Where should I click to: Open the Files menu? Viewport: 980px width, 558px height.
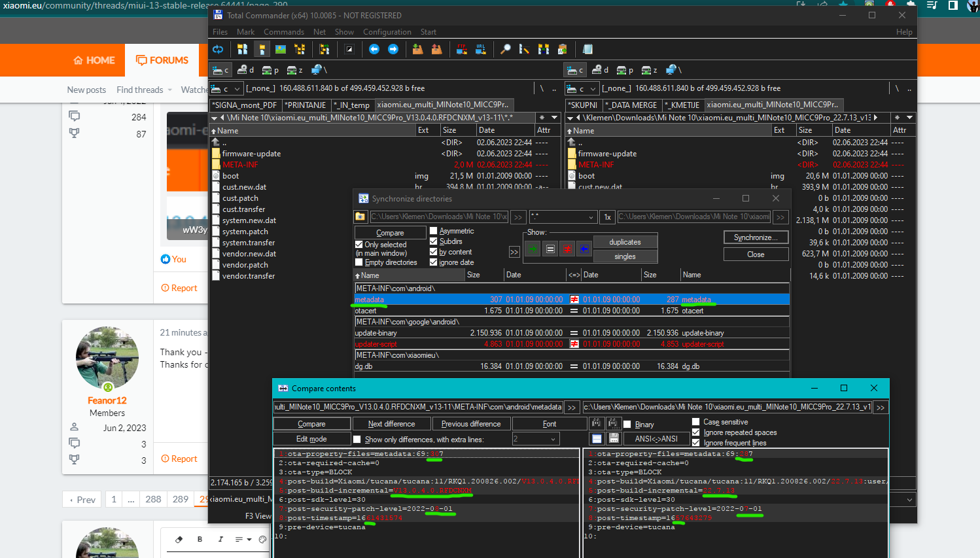tap(220, 32)
